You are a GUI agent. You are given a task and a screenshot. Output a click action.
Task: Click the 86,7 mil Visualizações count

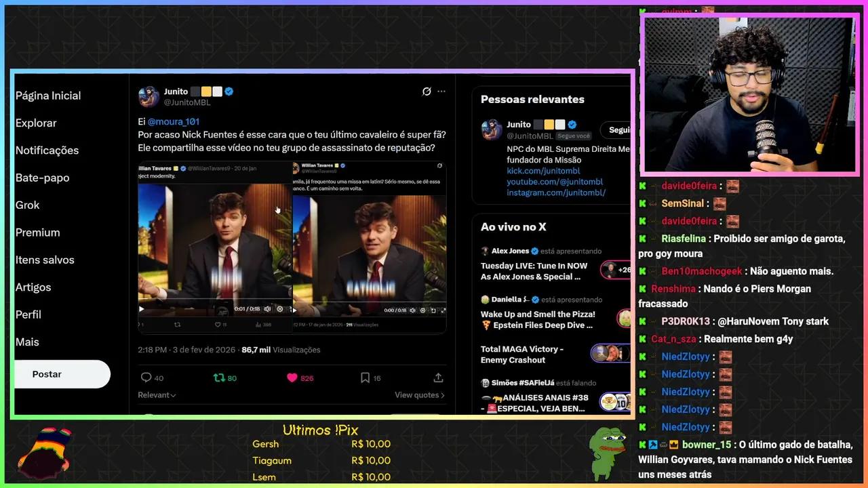click(281, 350)
